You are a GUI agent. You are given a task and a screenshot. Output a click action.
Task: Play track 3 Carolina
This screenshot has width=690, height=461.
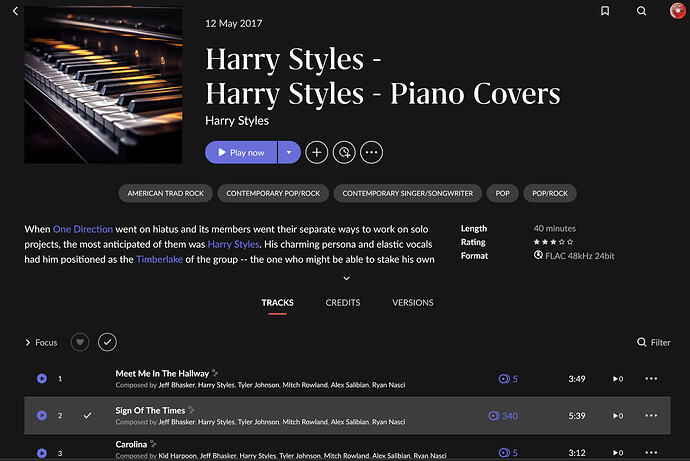42,453
